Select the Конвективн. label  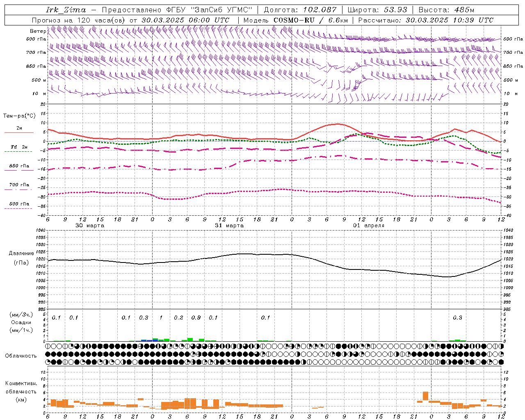[x=21, y=383]
